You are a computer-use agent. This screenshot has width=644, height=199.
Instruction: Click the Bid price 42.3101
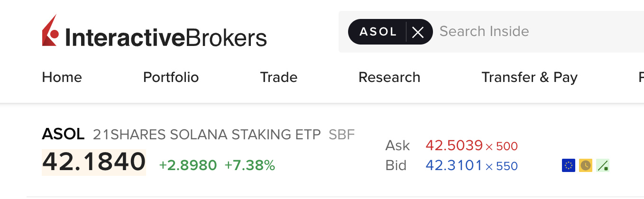click(454, 166)
